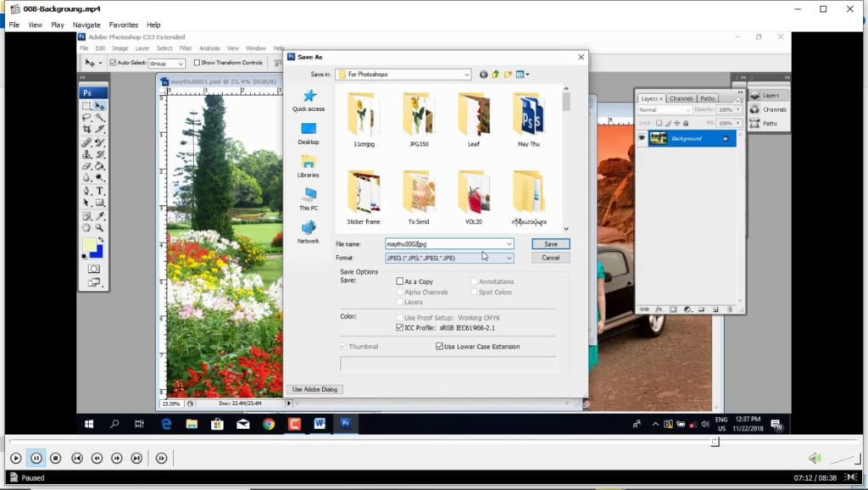Select the Hand tool in Photoshop

point(87,227)
